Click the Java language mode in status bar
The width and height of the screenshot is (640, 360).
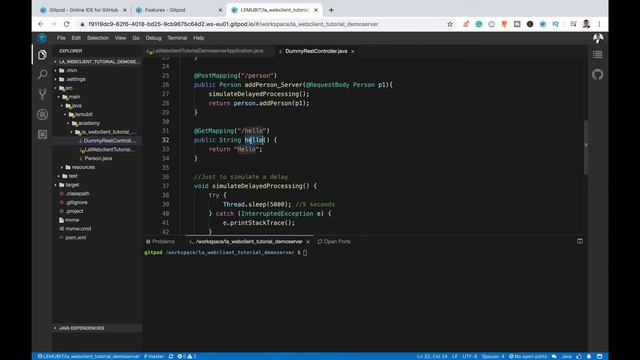click(567, 356)
